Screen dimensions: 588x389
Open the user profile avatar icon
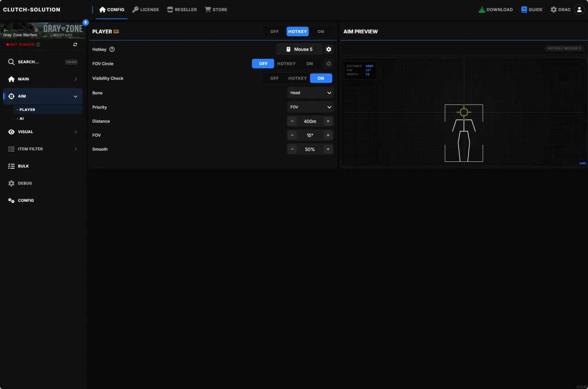(579, 10)
